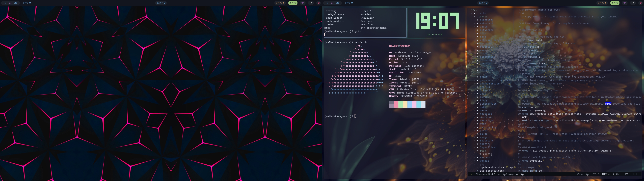This screenshot has width=644, height=181.
Task: Open EOS-greeter.conf in the file tree
Action: [492, 171]
